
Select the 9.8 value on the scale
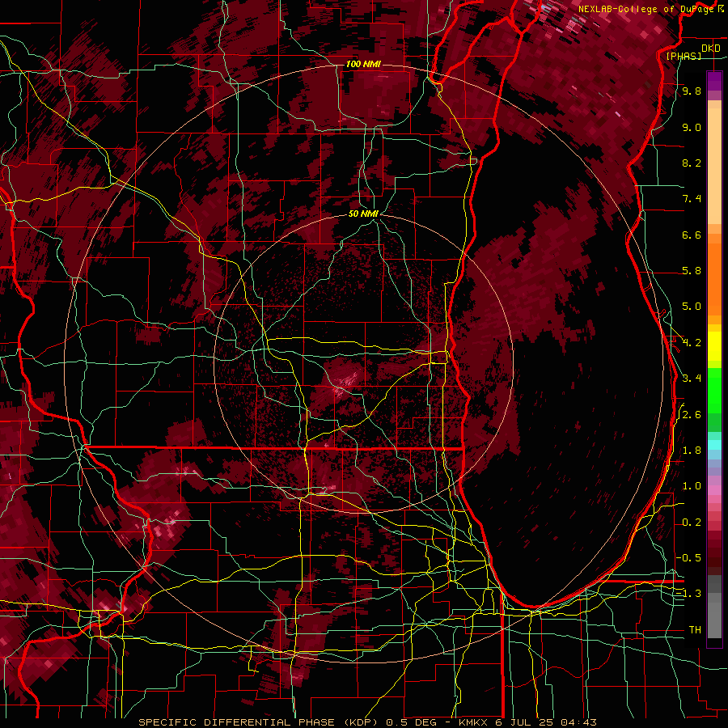(692, 91)
